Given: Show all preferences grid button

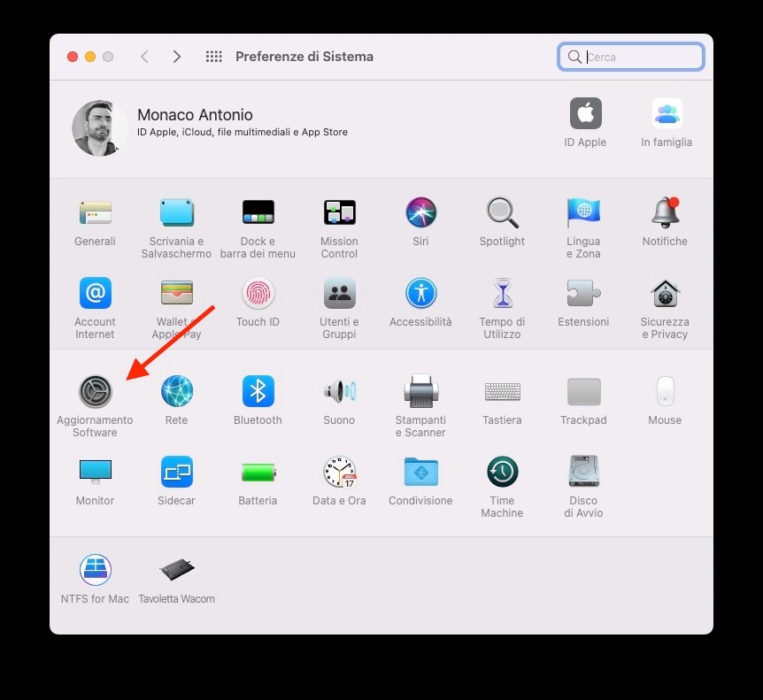Looking at the screenshot, I should (213, 57).
